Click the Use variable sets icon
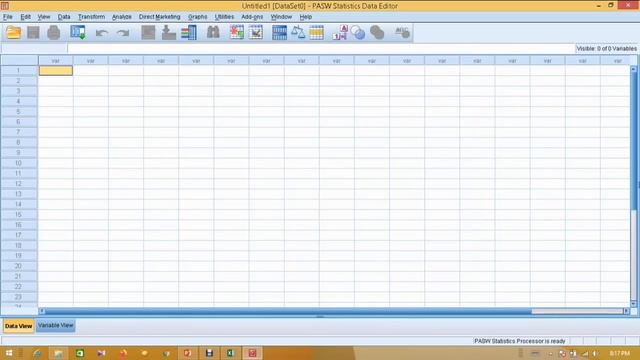 coord(358,33)
